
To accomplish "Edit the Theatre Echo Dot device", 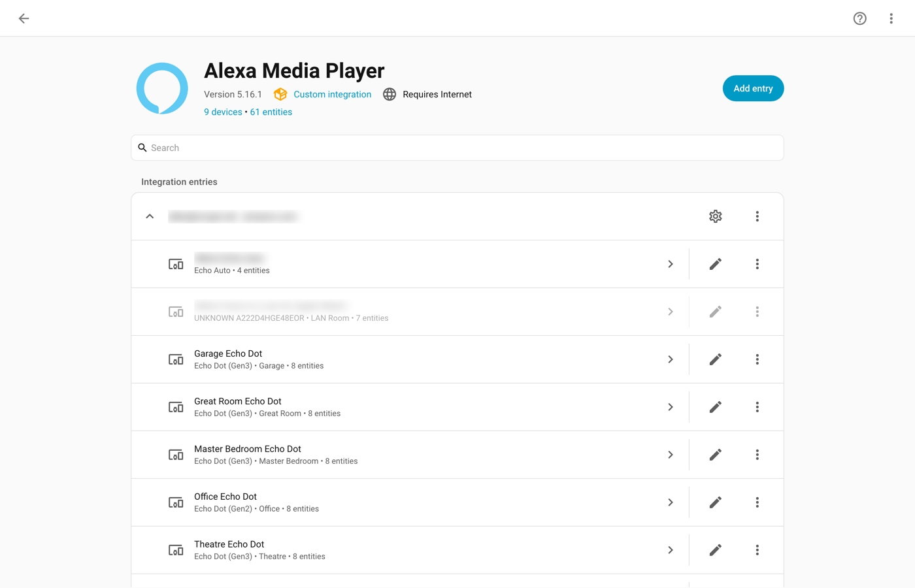I will point(716,550).
